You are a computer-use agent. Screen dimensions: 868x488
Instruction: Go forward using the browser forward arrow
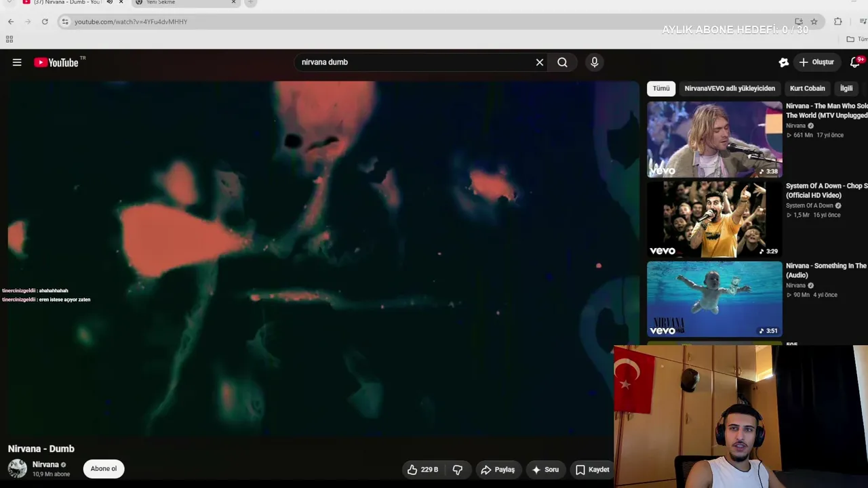(28, 22)
